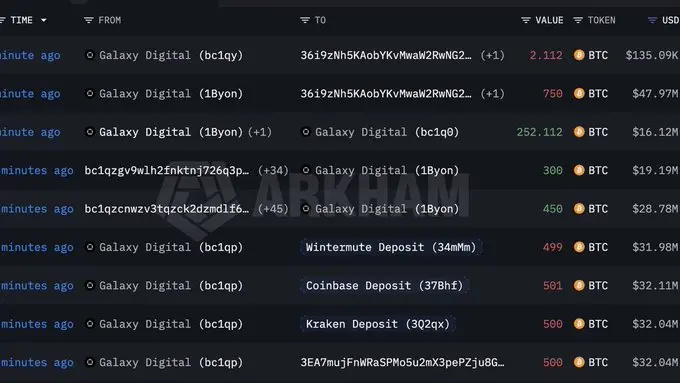Select the 501 value cell
This screenshot has width=680, height=383.
pos(552,285)
